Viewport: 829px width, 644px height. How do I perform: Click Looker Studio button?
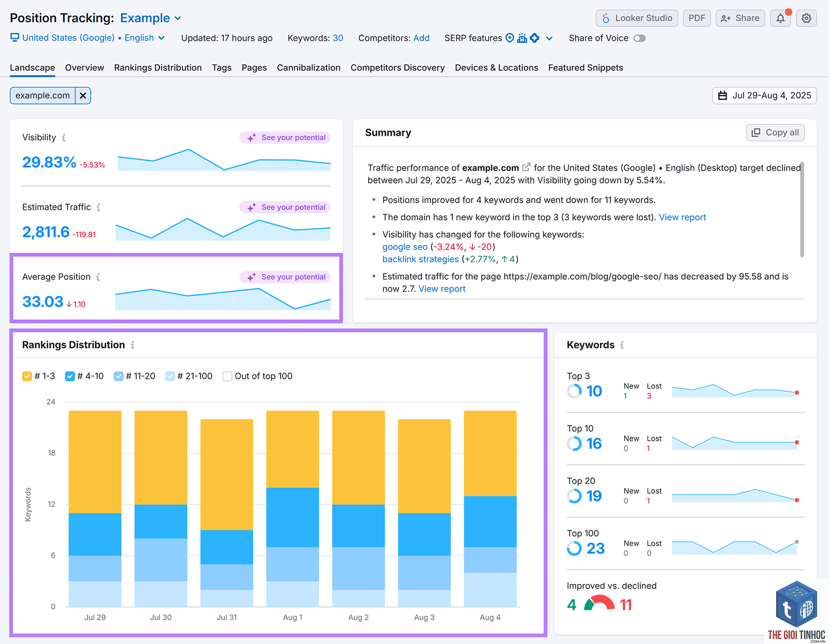click(x=637, y=18)
